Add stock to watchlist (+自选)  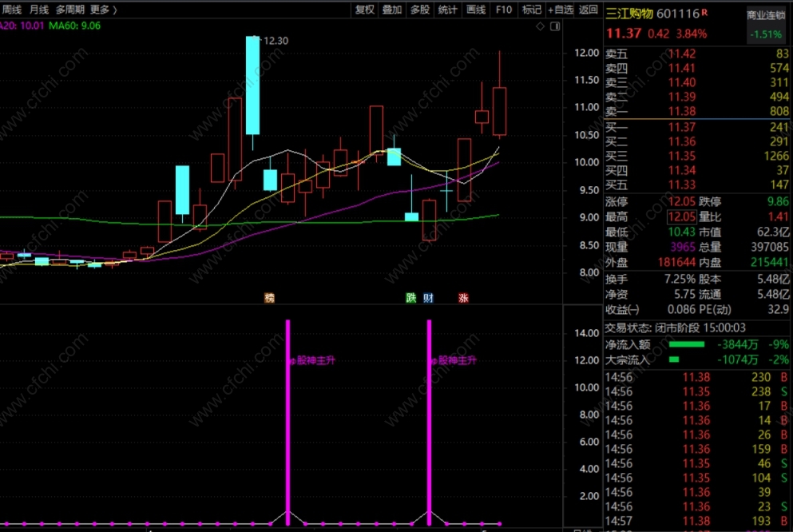coord(561,10)
